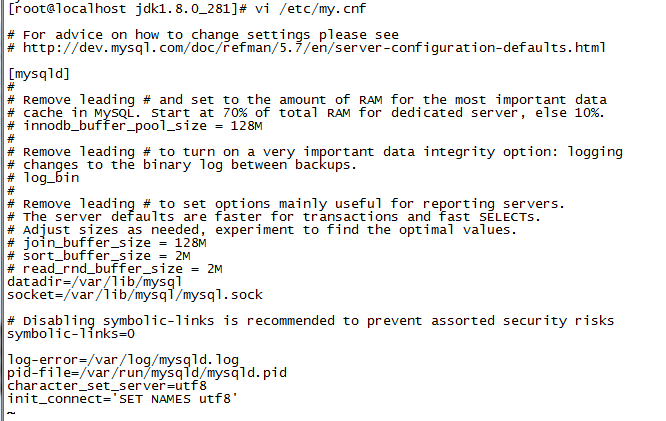Click the tilde empty-line marker at bottom

click(11, 411)
